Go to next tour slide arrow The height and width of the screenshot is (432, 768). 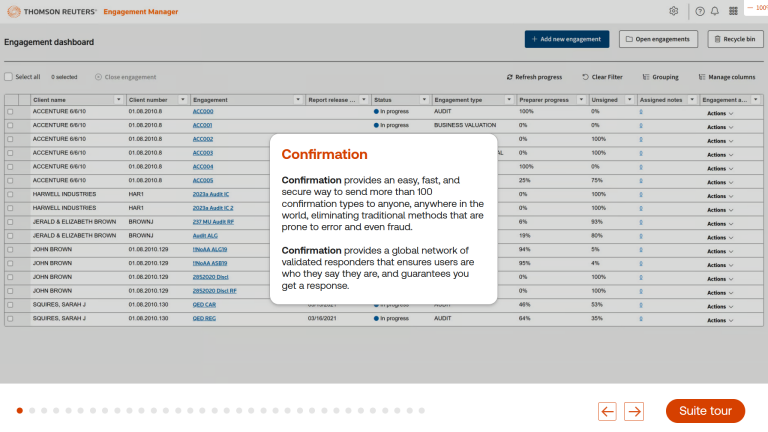pos(634,411)
